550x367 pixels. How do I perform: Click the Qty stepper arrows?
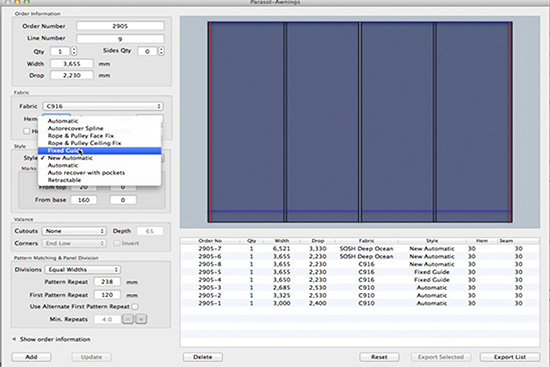[74, 51]
